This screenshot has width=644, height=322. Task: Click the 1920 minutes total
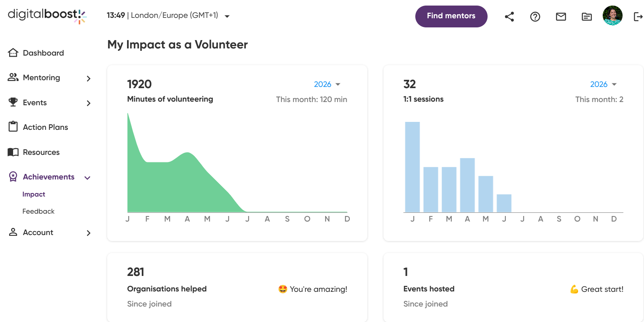[139, 84]
